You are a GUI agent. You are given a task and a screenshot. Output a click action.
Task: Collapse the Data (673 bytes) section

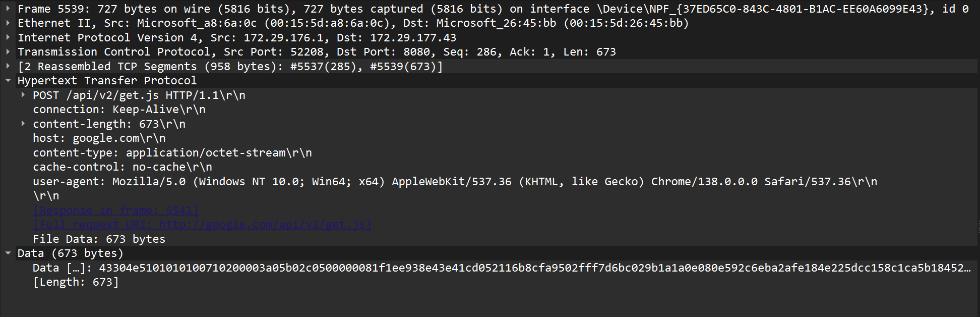click(8, 253)
